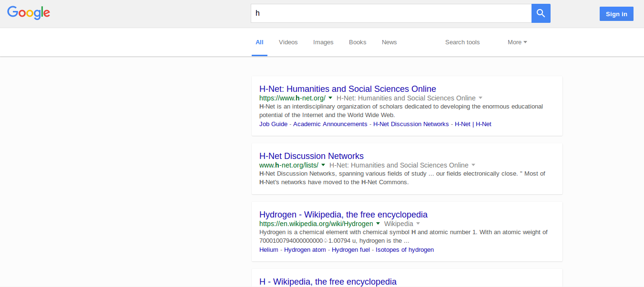Screen dimensions: 644x287
Task: Open the News tab
Action: [x=389, y=42]
